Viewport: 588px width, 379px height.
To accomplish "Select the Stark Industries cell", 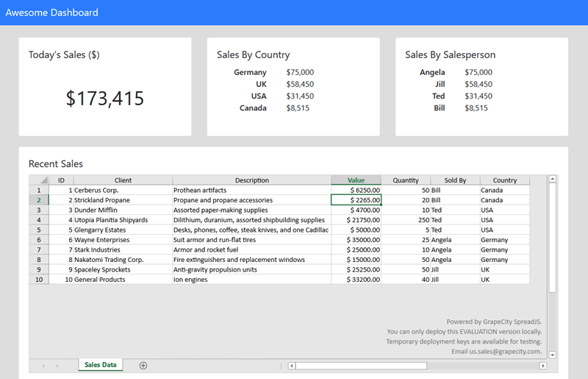I will (123, 249).
